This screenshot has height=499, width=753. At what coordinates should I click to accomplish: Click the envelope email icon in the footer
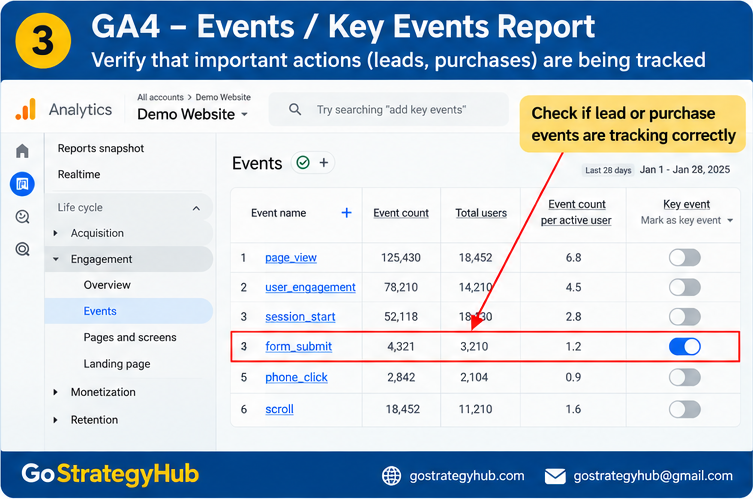point(555,476)
